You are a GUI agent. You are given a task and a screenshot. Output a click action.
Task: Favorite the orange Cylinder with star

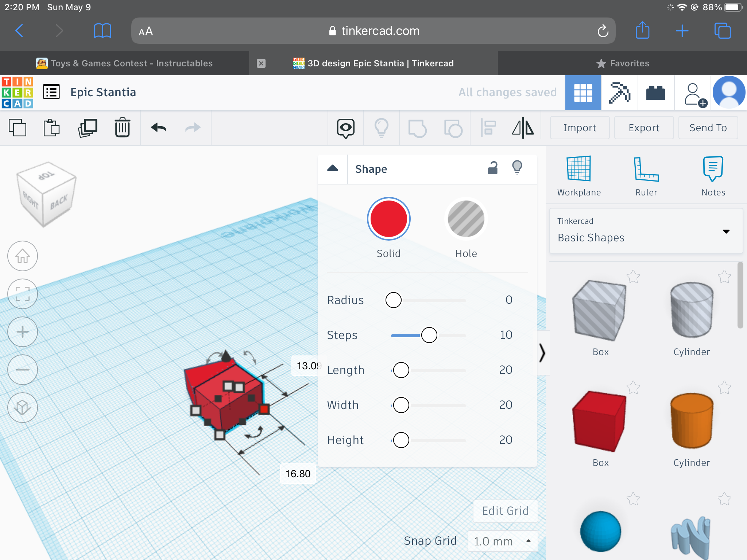click(724, 388)
